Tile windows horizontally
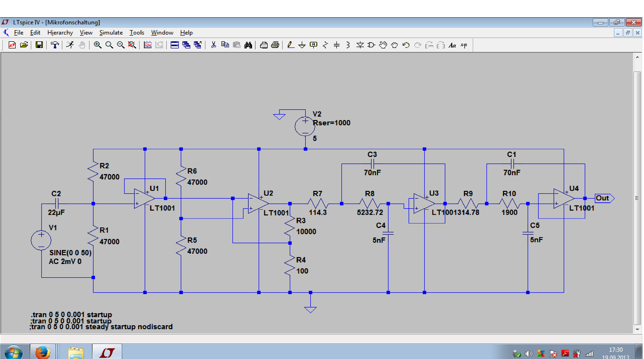 pos(174,45)
